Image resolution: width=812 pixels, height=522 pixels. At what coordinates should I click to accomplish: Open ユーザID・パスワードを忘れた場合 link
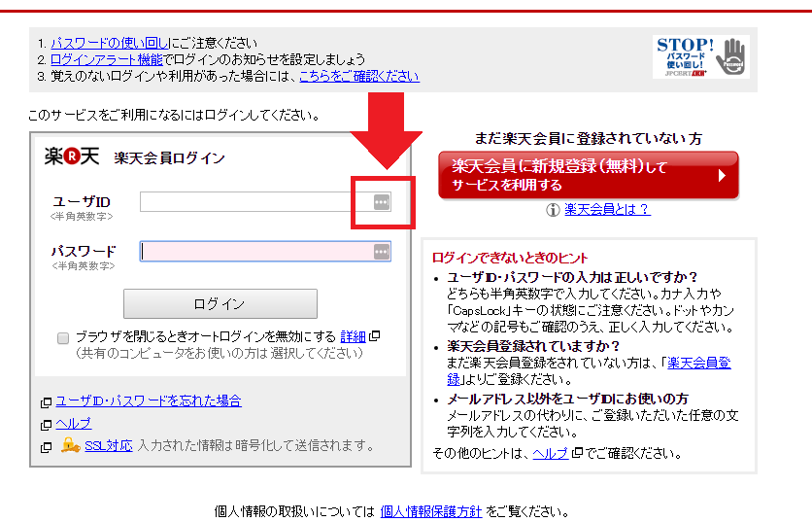click(x=149, y=400)
